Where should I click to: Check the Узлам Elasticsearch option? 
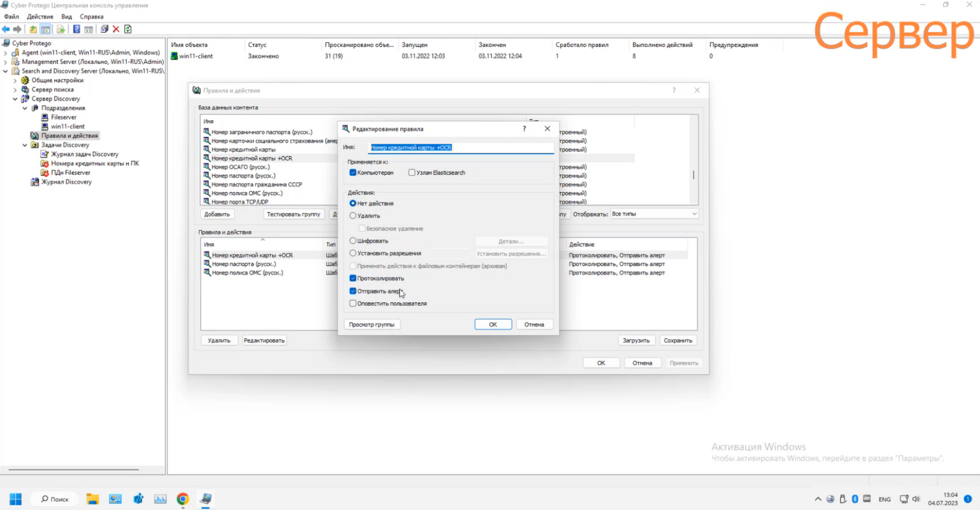[x=412, y=173]
